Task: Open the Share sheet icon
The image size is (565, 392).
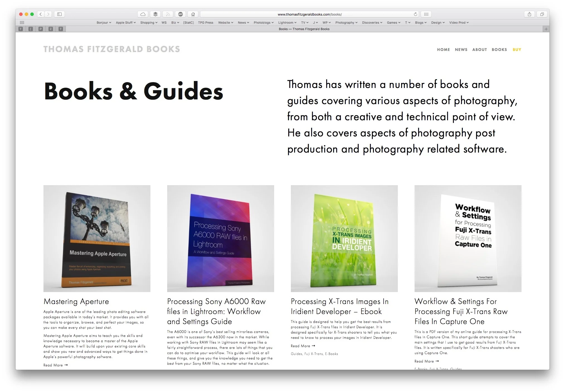Action: coord(529,14)
